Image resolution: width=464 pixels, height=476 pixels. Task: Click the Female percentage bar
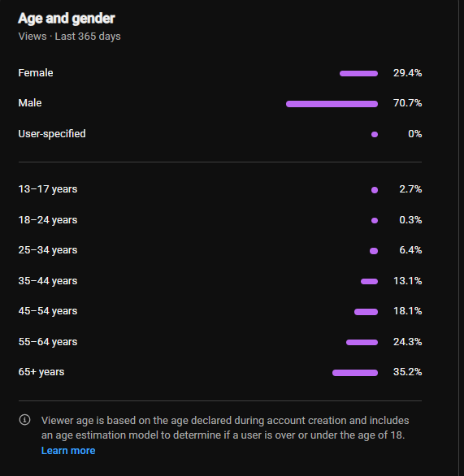click(358, 73)
